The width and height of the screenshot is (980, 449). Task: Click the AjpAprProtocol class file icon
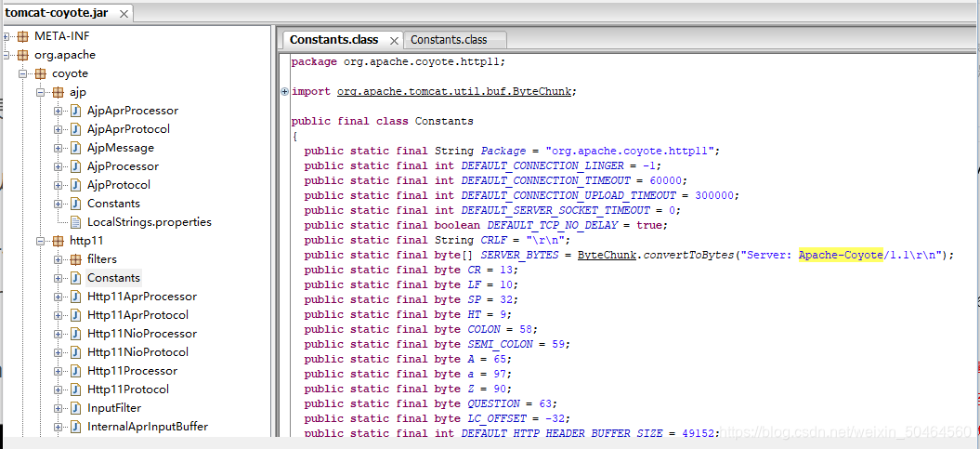(x=75, y=129)
